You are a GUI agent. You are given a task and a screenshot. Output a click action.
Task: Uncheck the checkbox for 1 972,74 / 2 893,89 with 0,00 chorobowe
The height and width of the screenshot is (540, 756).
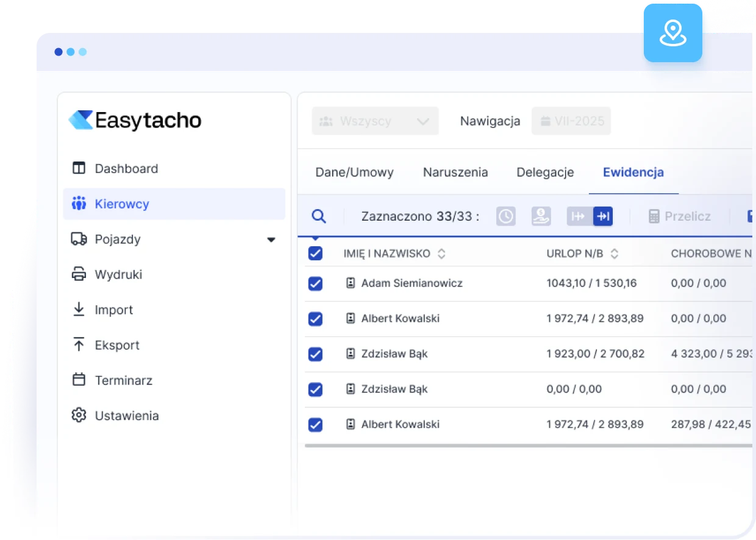click(315, 319)
